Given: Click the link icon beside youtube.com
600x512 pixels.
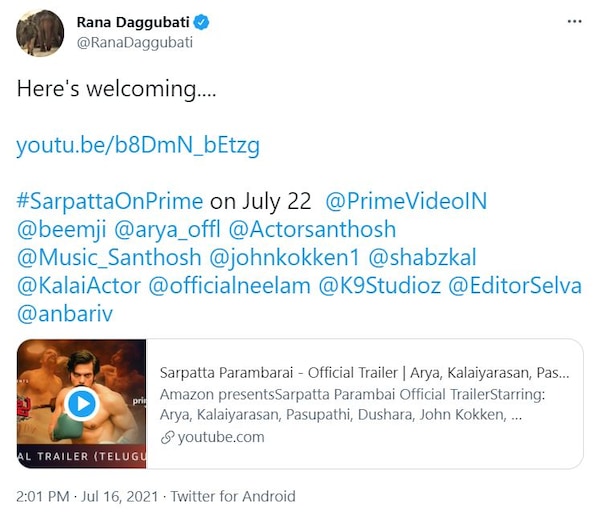Looking at the screenshot, I should click(x=168, y=437).
